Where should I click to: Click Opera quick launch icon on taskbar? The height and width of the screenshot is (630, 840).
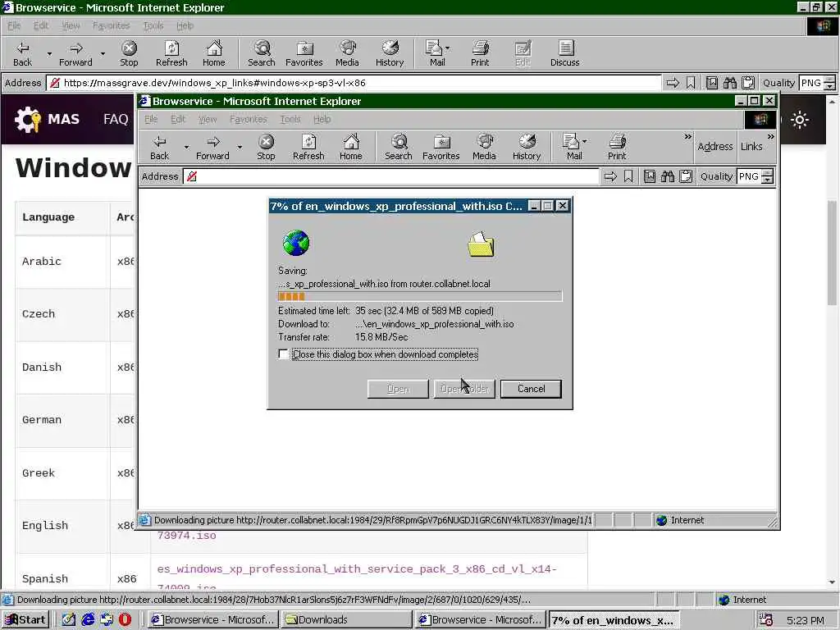coord(125,620)
